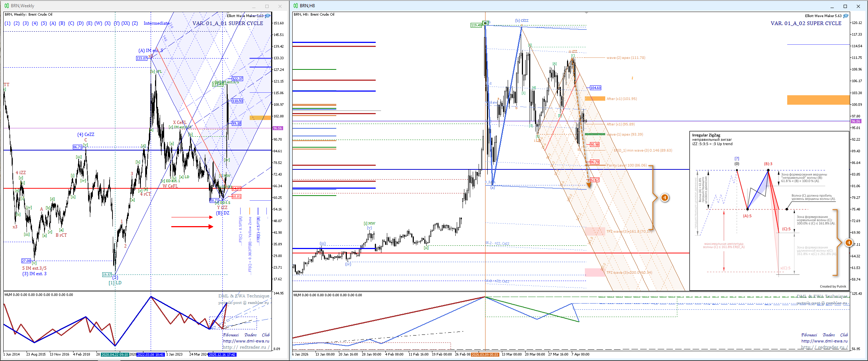Click the orange After (x1) 101.95 zone rectangle
The image size is (868, 361).
[x=595, y=99]
